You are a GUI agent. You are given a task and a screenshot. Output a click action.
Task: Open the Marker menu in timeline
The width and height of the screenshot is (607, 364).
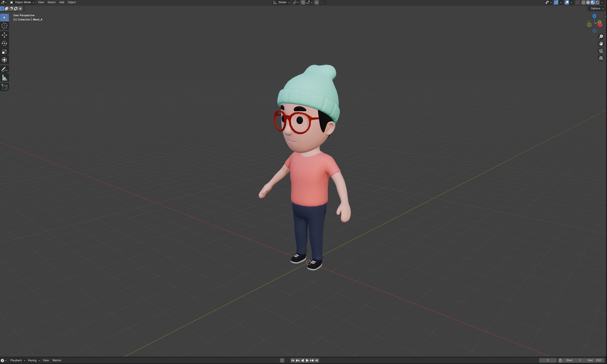coord(57,360)
